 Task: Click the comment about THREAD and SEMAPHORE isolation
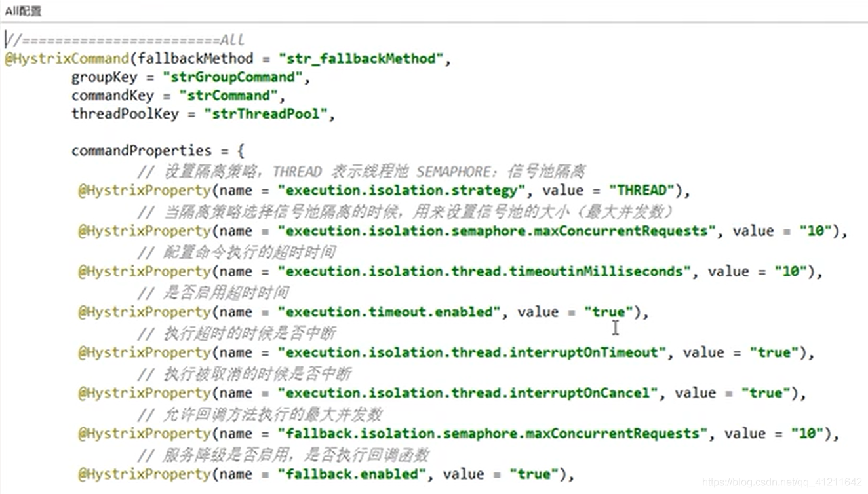pos(361,172)
